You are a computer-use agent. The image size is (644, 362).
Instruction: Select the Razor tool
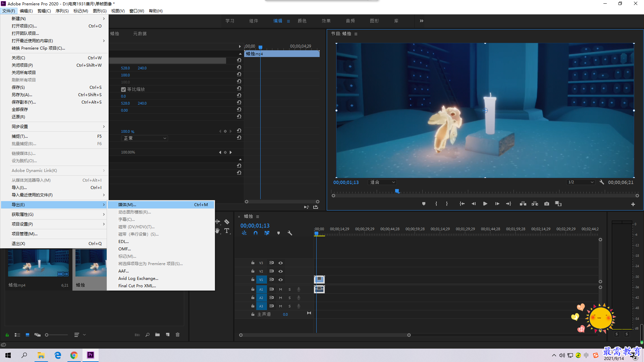pos(227,222)
